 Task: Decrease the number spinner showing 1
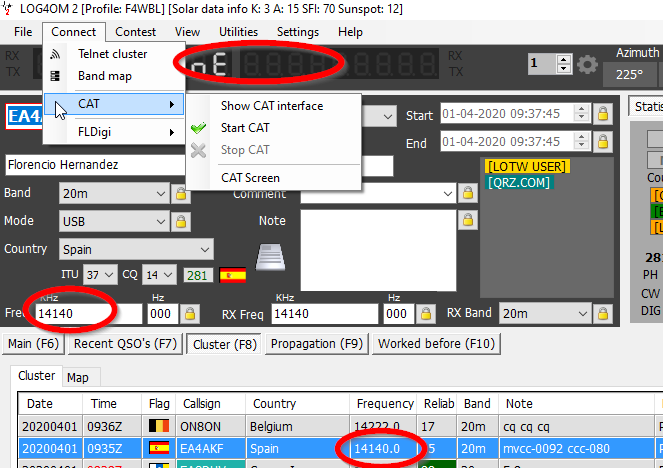(563, 69)
